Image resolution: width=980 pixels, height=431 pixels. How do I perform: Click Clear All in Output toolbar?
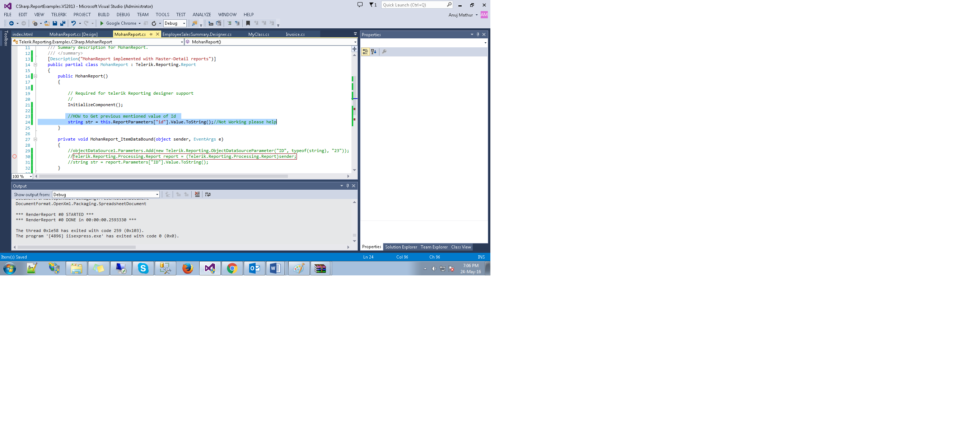tap(197, 194)
